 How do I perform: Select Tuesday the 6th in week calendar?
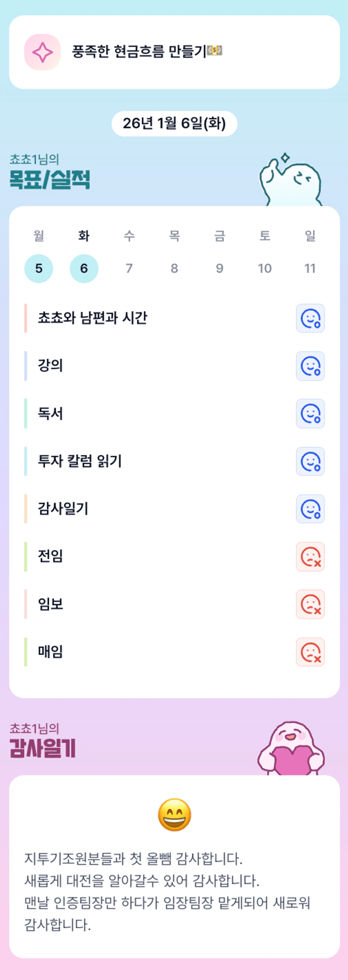[84, 268]
